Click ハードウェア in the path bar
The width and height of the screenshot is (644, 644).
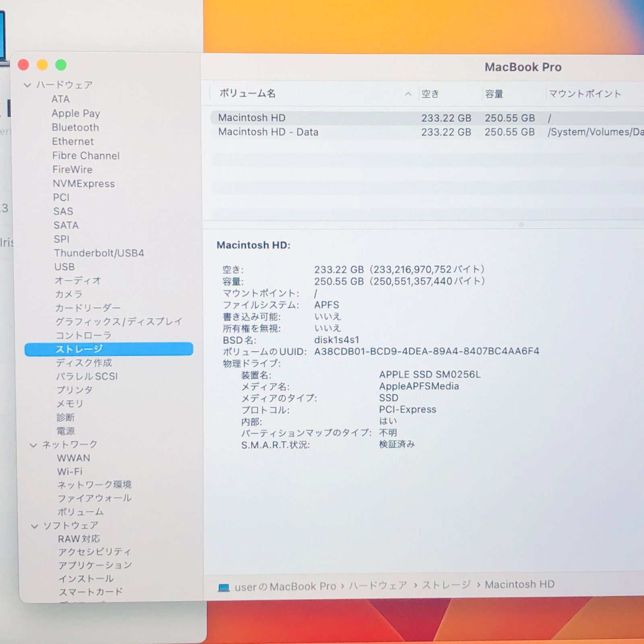[378, 586]
